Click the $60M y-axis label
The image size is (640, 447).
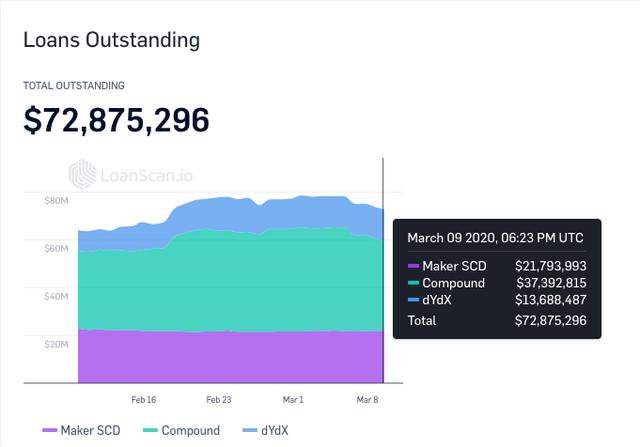coord(56,248)
